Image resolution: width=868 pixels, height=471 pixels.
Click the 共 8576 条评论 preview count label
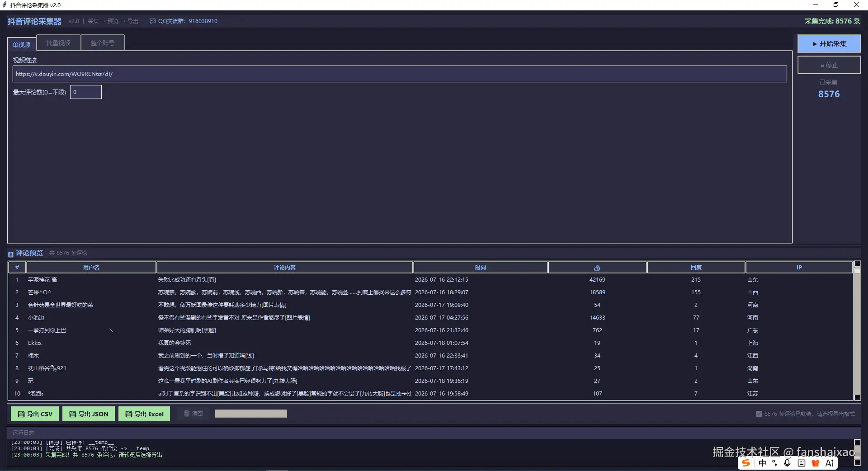68,253
